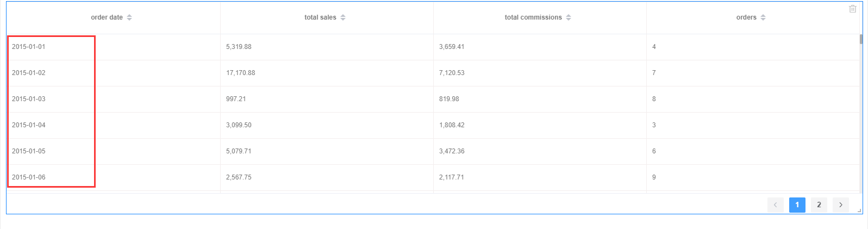The image size is (868, 229).
Task: Select page 1 button
Action: pyautogui.click(x=797, y=205)
